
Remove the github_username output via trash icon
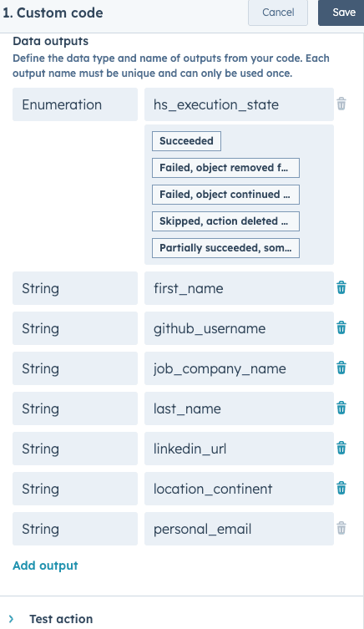tap(341, 327)
